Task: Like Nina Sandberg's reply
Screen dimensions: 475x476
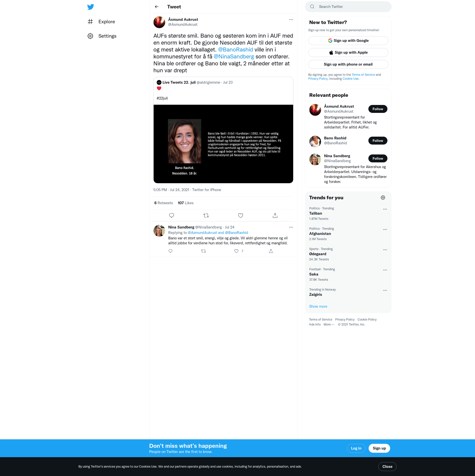Action: pos(237,251)
